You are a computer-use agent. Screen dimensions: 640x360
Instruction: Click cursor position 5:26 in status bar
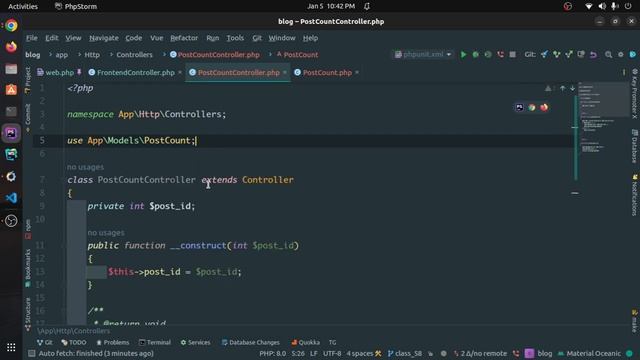(x=298, y=353)
